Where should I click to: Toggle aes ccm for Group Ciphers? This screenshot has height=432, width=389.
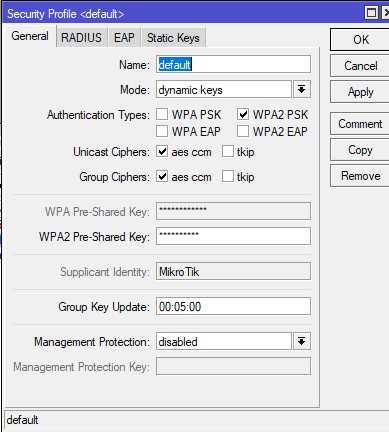[162, 177]
